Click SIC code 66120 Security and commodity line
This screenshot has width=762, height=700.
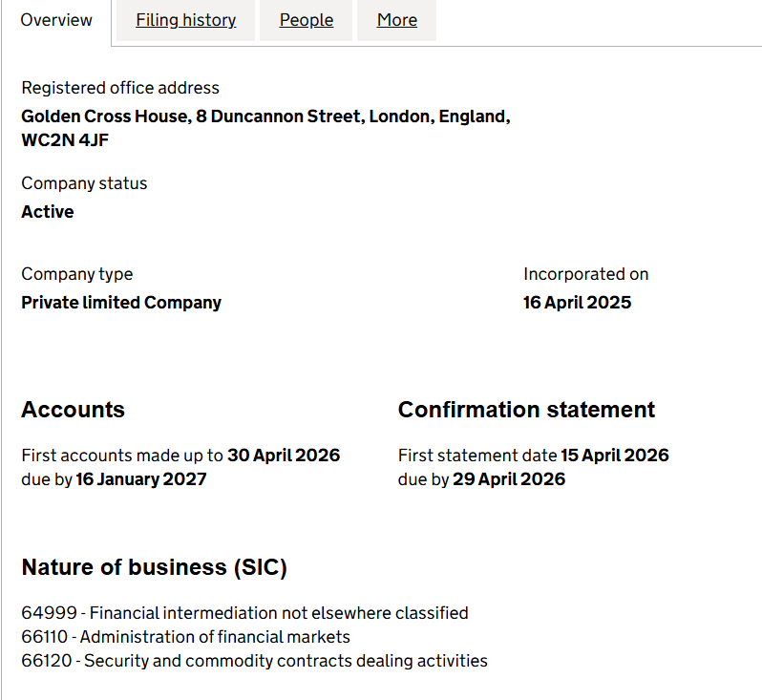click(x=254, y=661)
